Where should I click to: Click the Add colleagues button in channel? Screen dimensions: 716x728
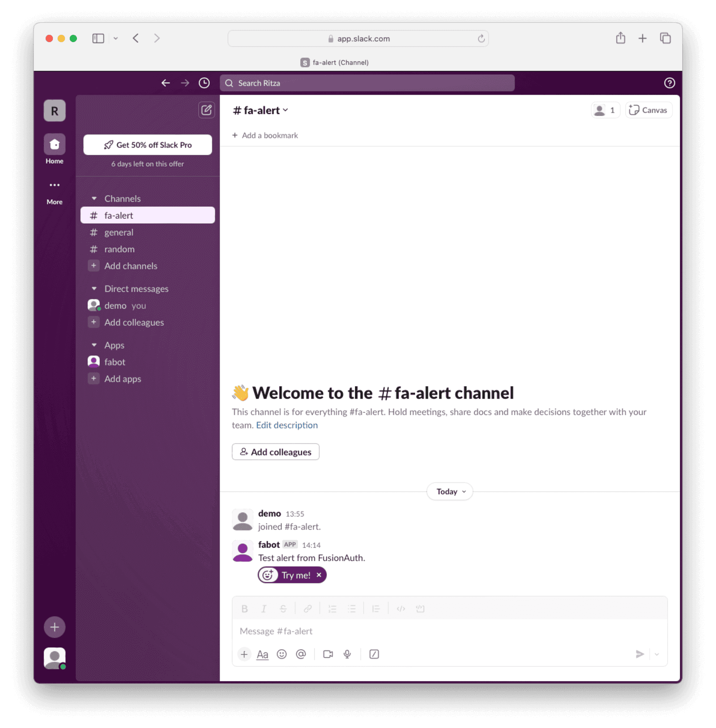click(x=276, y=452)
